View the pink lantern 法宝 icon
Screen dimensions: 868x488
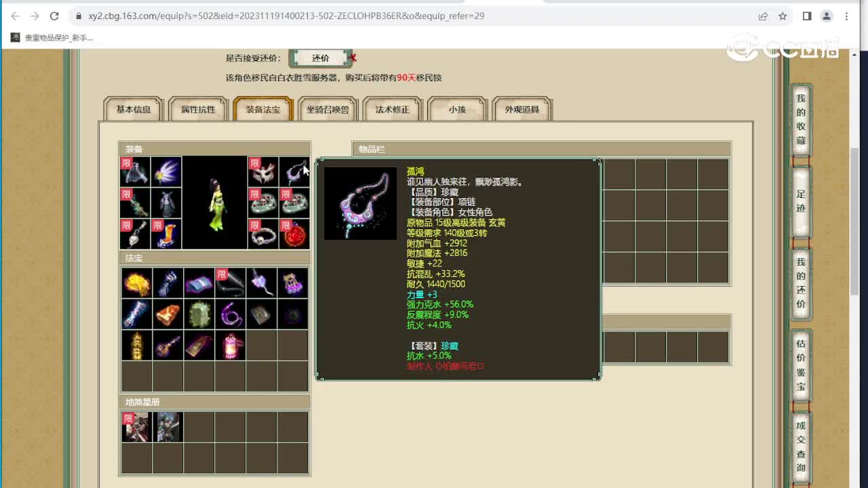coord(231,345)
